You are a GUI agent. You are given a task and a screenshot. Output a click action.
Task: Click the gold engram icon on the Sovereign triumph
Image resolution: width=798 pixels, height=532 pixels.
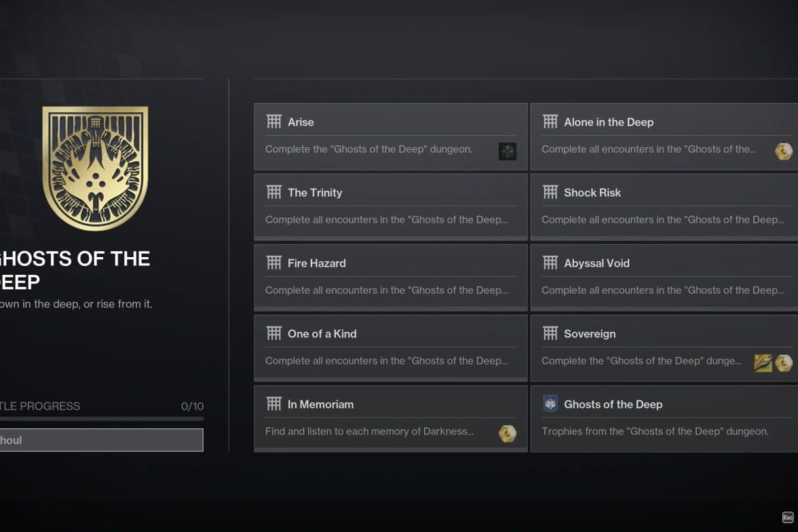tap(783, 363)
